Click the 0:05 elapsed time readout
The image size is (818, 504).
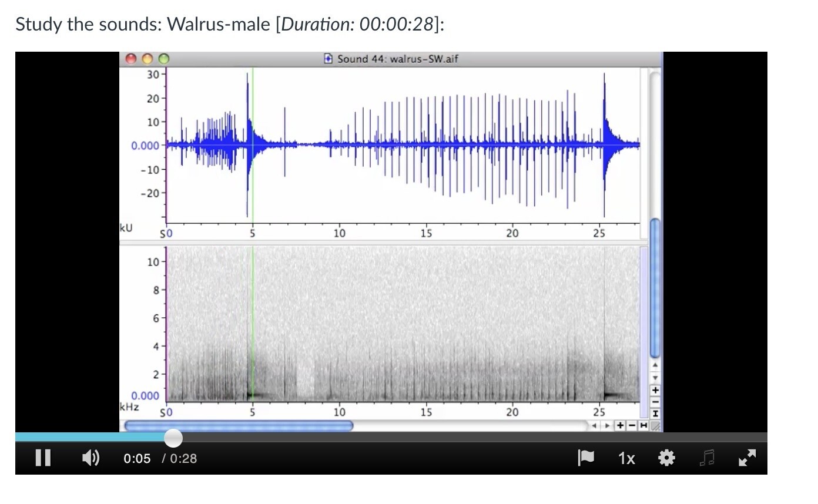click(137, 458)
